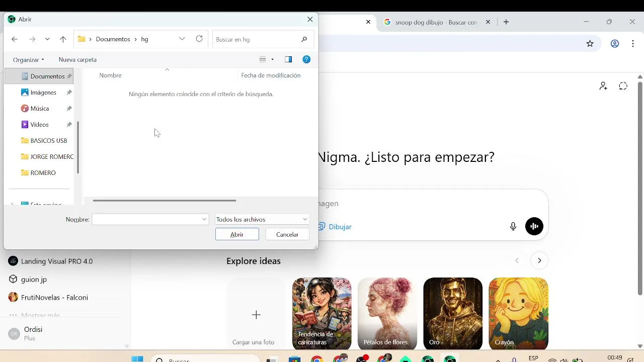The image size is (644, 362).
Task: Start voice mode with the black button
Action: (x=534, y=226)
